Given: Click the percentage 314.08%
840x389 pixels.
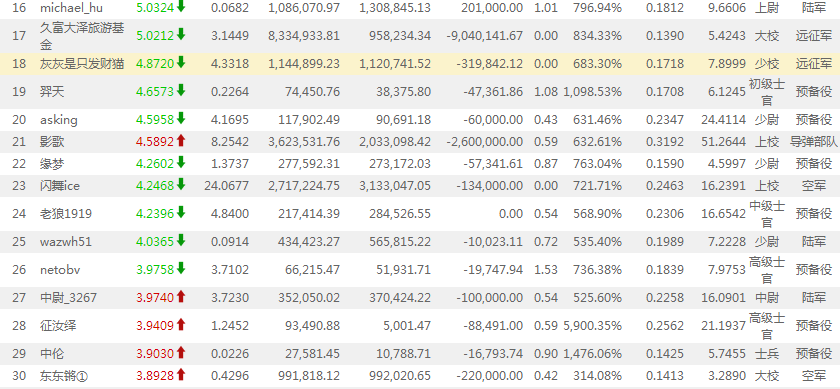Looking at the screenshot, I should (597, 376).
